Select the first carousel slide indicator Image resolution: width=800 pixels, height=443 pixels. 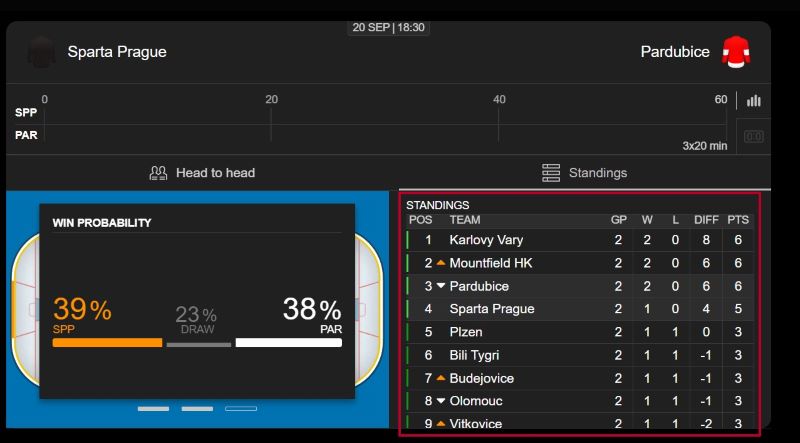pos(153,408)
